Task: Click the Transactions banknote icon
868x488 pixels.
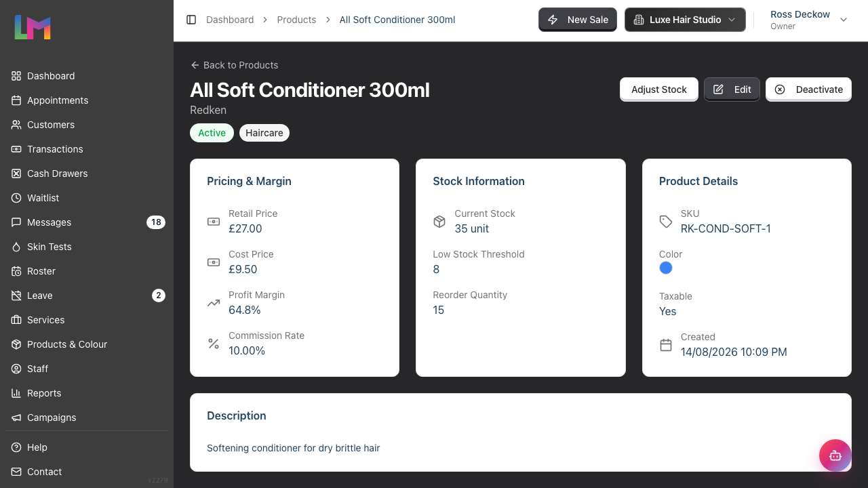Action: coord(16,149)
